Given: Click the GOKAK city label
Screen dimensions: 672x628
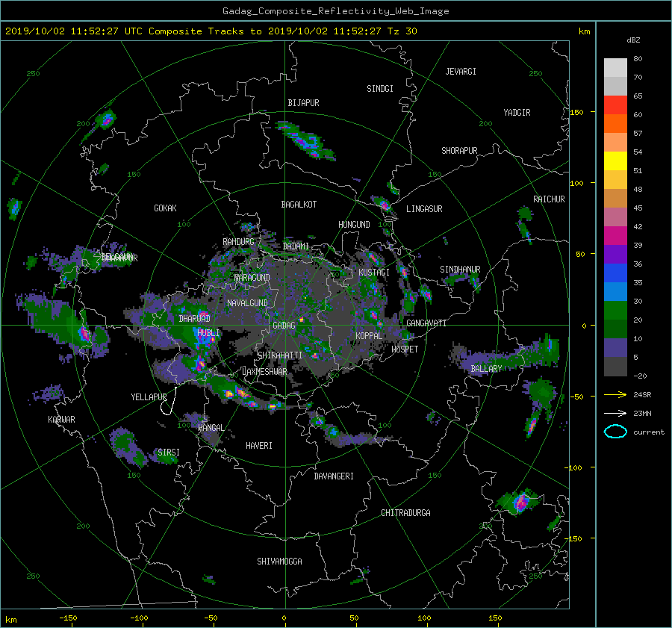Looking at the screenshot, I should [165, 208].
